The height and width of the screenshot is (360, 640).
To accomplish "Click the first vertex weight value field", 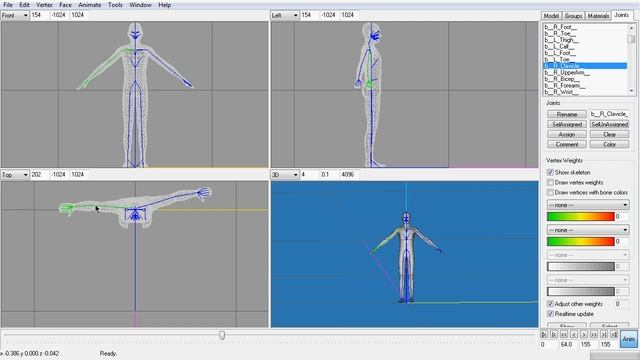I will 622,217.
